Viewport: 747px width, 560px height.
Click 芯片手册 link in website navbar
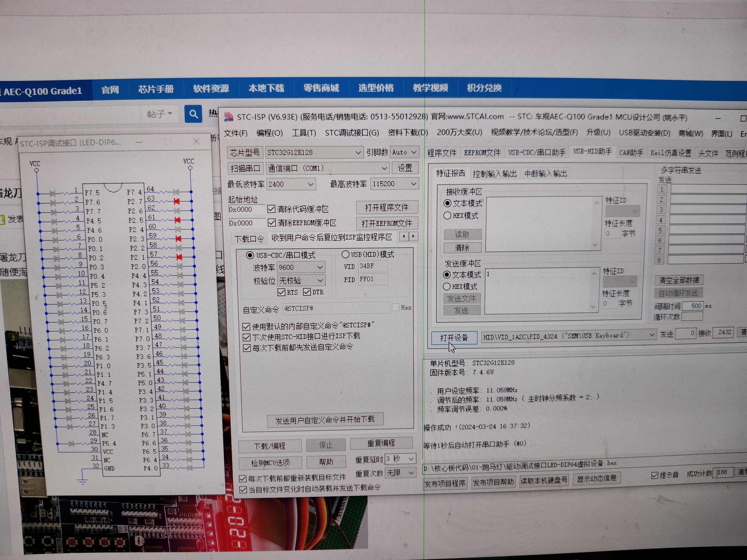tap(156, 89)
